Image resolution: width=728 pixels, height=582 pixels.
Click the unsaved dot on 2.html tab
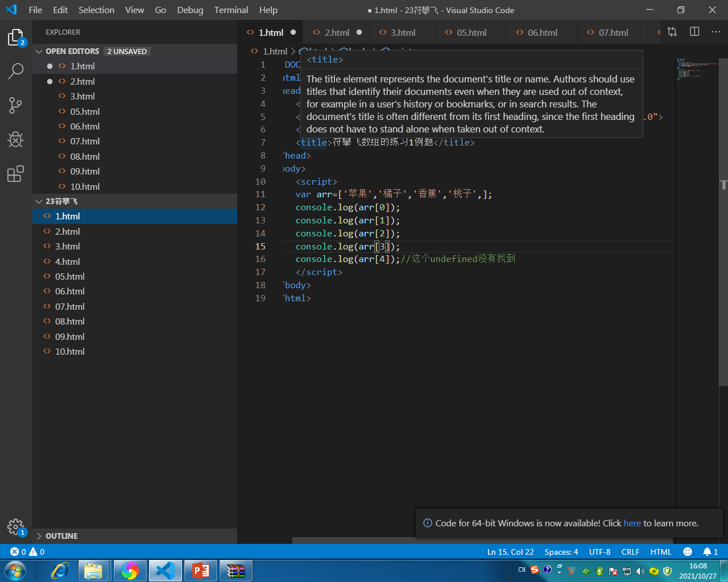359,32
